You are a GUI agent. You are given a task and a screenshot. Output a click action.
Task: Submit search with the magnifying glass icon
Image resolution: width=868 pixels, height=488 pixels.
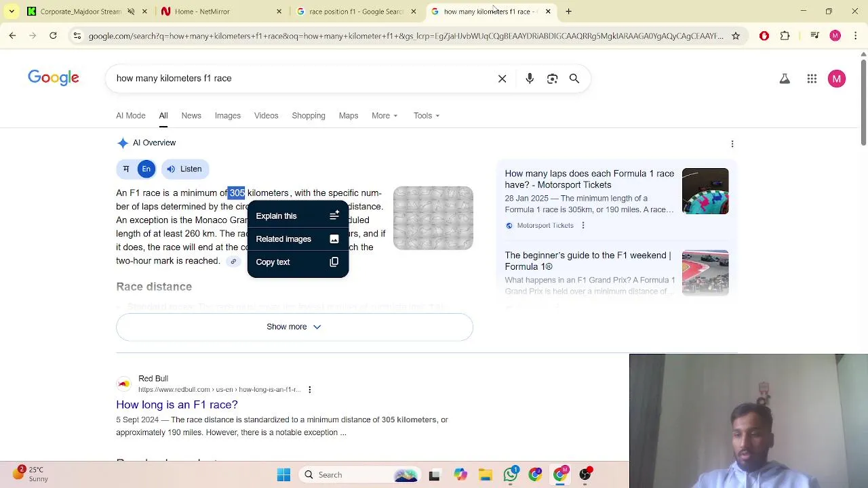(x=574, y=79)
